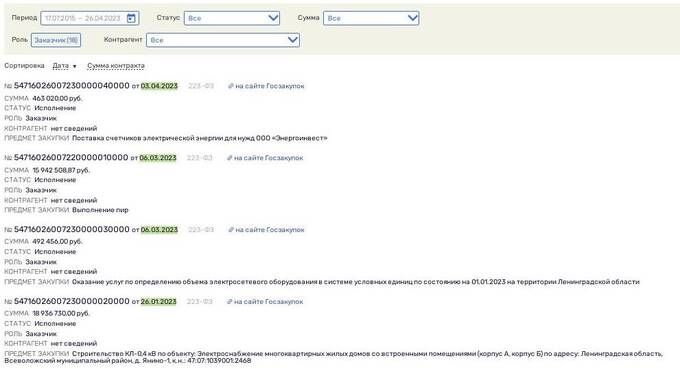Expand the Статус dropdown
Viewport: 680px width, 369px height.
(232, 18)
